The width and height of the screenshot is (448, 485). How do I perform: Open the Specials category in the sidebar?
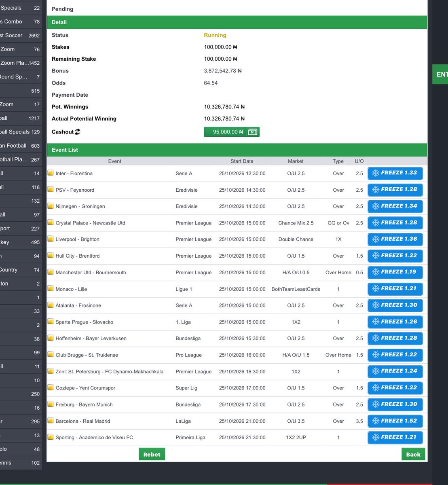pos(21,8)
